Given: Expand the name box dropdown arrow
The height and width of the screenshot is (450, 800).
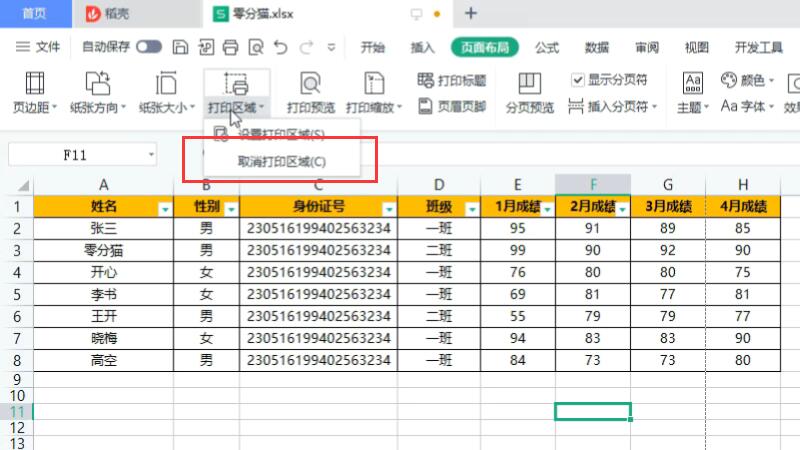Looking at the screenshot, I should point(151,155).
